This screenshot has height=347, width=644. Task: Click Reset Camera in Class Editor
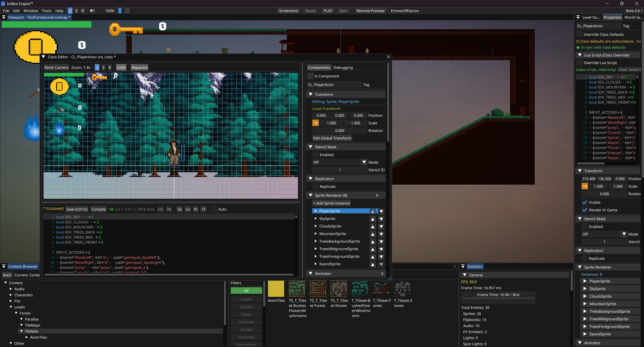(x=56, y=68)
